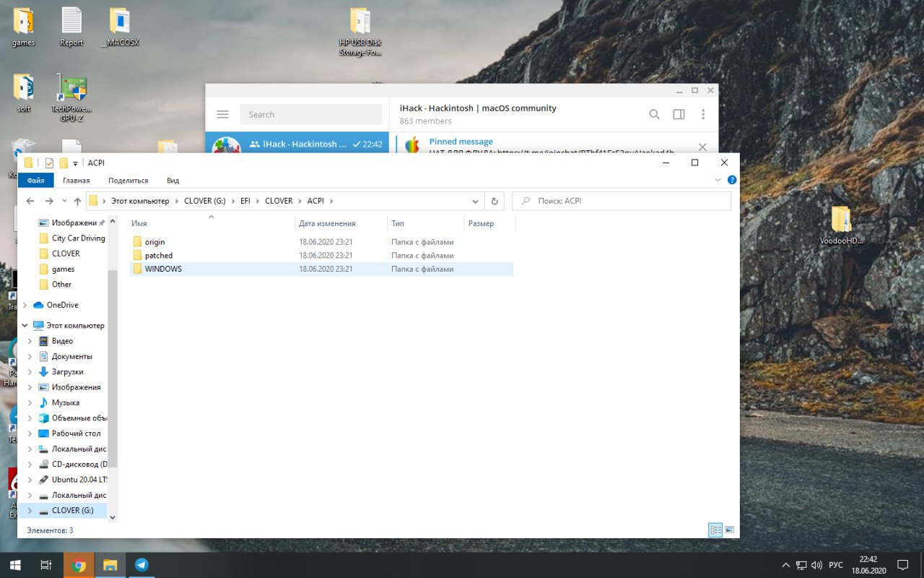Select the iHack - Hackintosh chat in the list
The height and width of the screenshot is (578, 924).
297,144
